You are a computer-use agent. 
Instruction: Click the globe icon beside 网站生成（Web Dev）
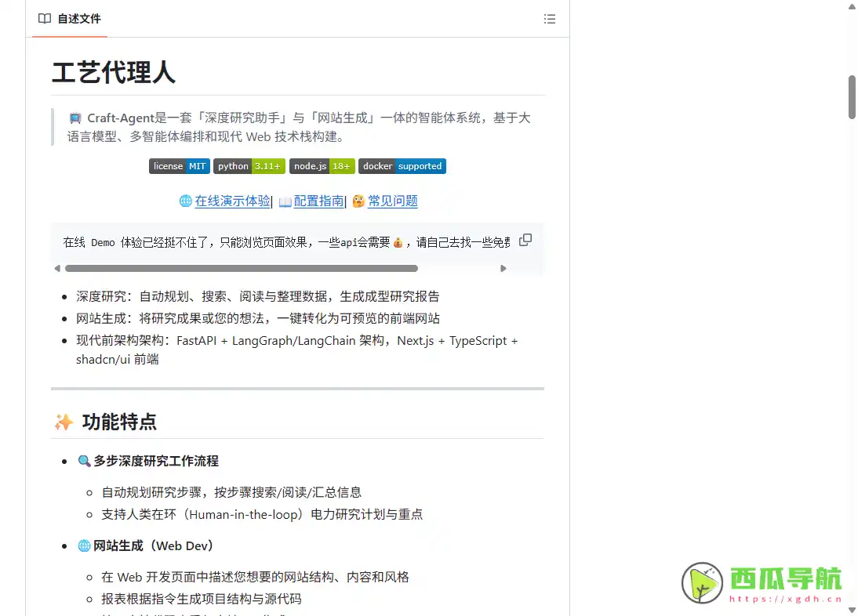point(83,545)
